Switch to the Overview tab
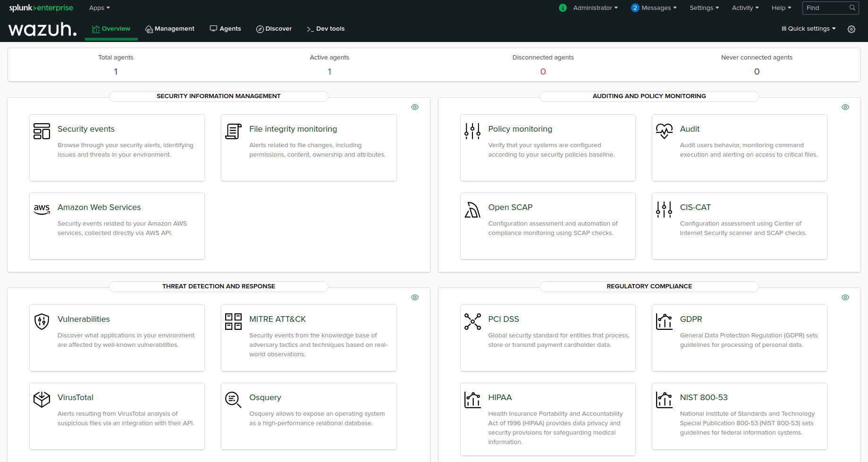This screenshot has height=462, width=868. tap(111, 29)
